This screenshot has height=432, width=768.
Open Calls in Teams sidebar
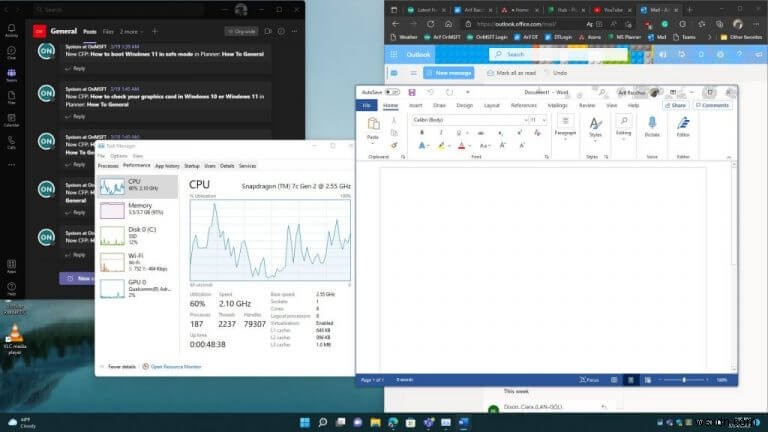click(11, 143)
